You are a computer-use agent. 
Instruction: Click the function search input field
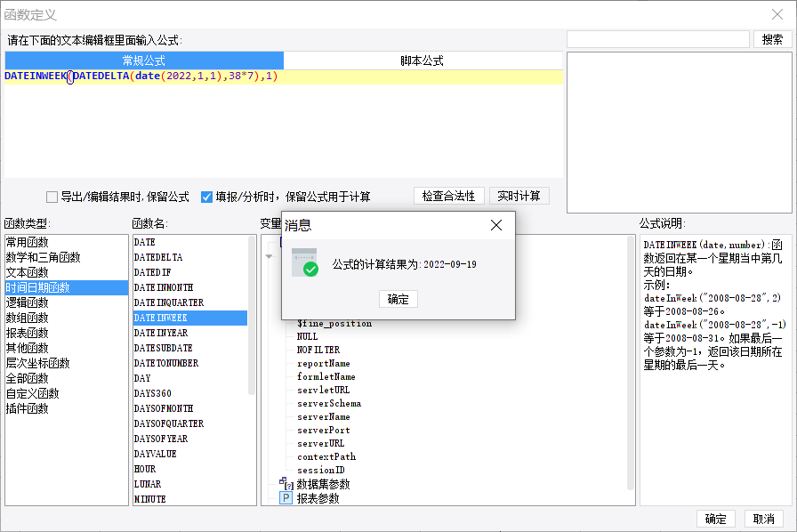657,39
